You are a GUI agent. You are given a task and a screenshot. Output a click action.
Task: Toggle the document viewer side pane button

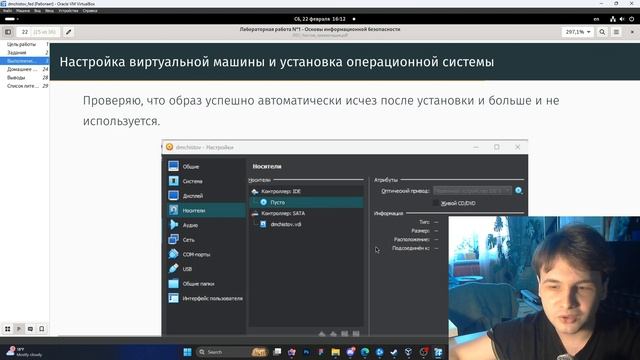pos(8,32)
